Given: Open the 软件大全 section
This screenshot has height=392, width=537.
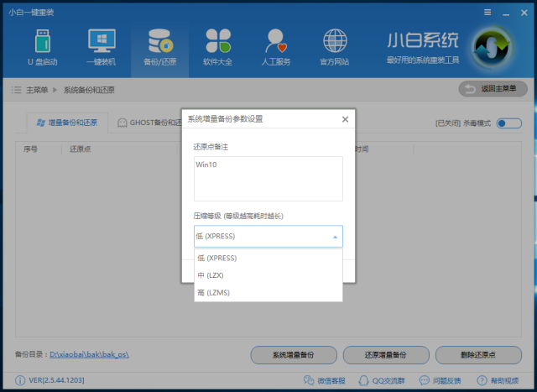Looking at the screenshot, I should pyautogui.click(x=218, y=47).
